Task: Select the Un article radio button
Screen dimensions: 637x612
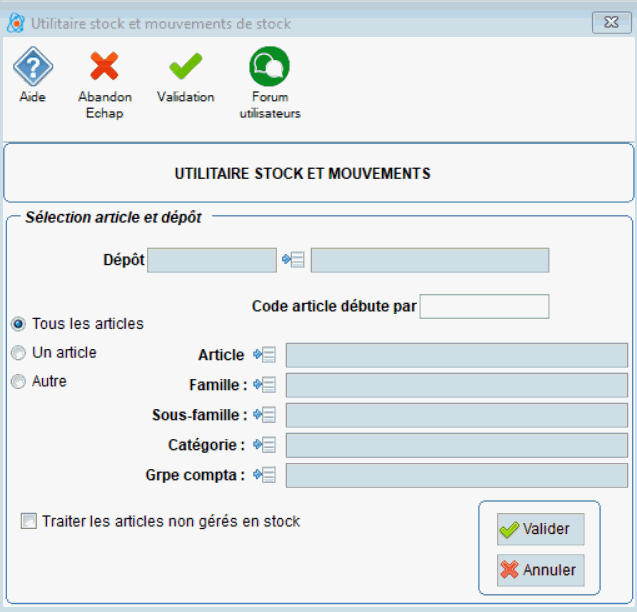Action: tap(18, 353)
